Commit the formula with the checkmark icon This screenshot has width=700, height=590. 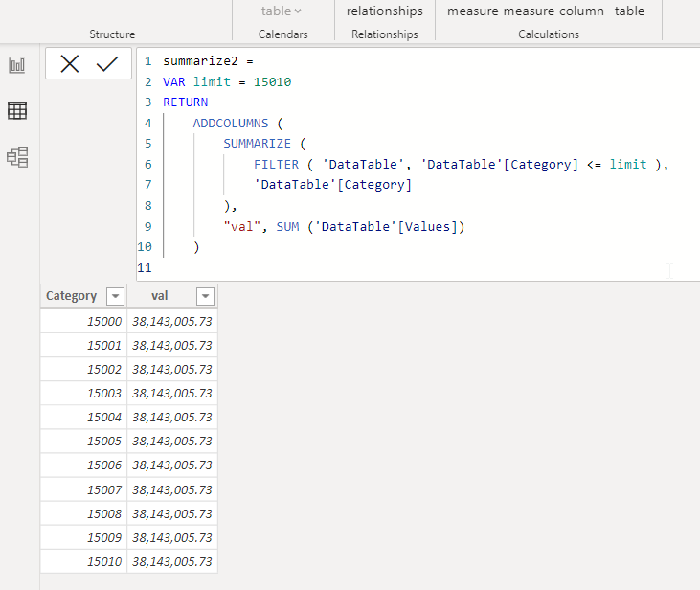coord(107,64)
